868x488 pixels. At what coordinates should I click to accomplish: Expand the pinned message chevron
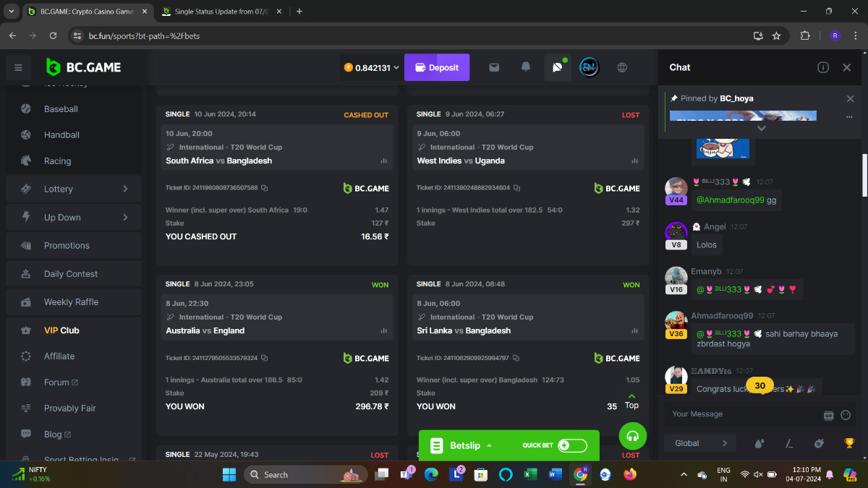pyautogui.click(x=761, y=128)
